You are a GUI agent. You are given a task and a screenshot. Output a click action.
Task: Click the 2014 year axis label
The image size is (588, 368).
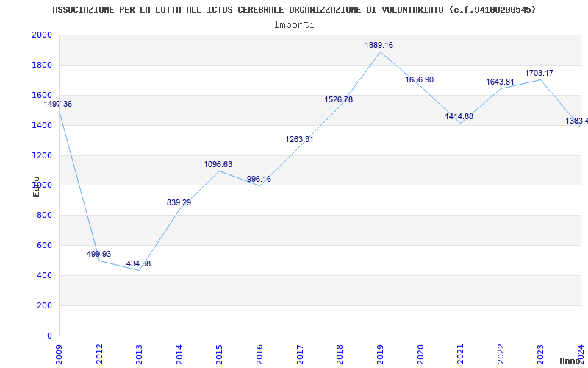pyautogui.click(x=179, y=354)
